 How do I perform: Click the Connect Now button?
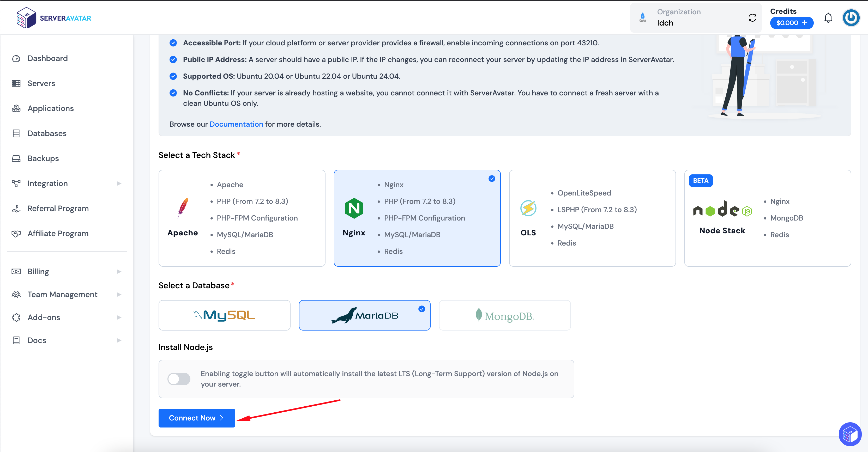coord(197,418)
